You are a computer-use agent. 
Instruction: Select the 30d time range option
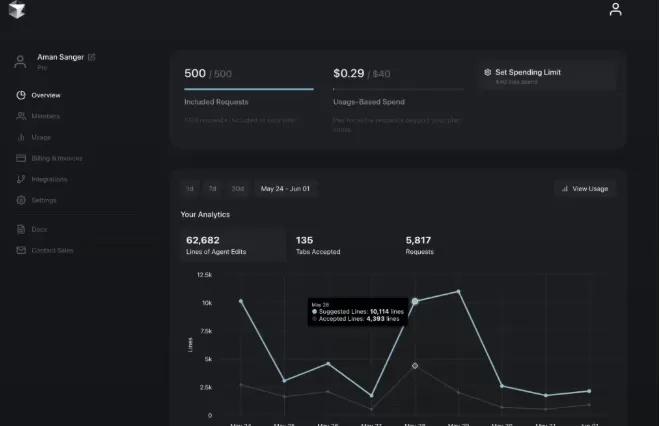tap(238, 188)
